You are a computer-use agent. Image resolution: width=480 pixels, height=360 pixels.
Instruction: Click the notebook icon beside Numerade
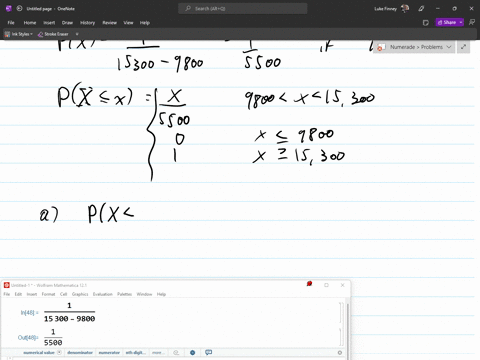[381, 47]
